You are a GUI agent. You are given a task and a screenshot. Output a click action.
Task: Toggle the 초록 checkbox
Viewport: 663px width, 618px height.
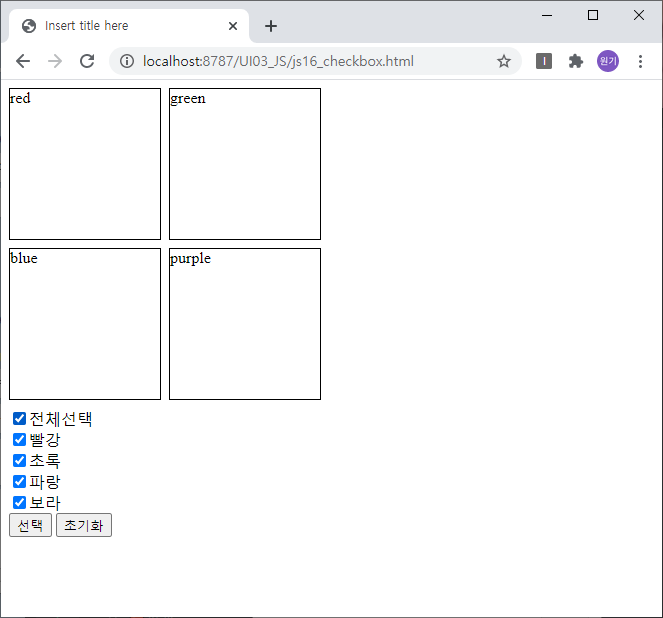tap(19, 460)
